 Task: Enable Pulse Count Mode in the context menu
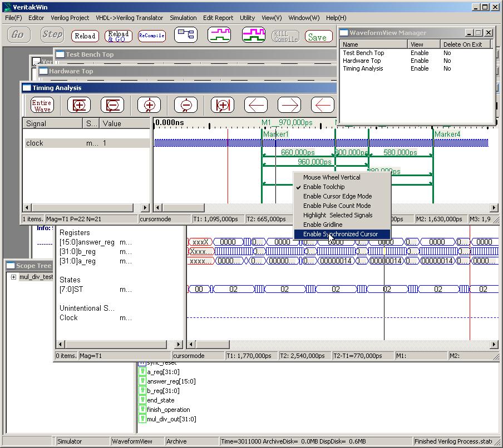coord(342,206)
